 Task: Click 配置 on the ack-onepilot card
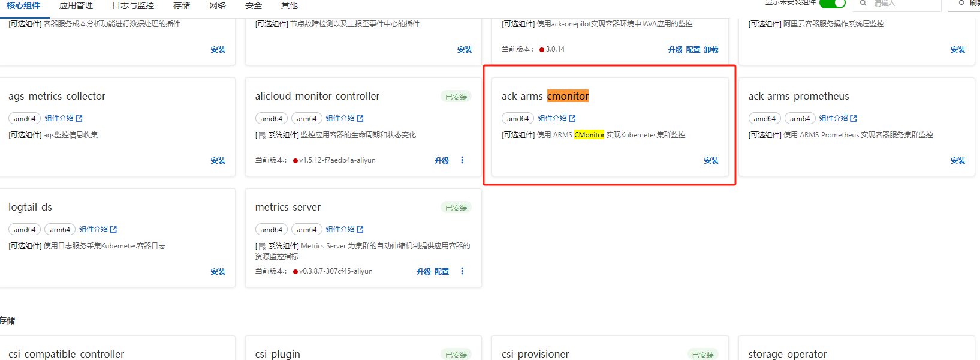click(x=693, y=50)
